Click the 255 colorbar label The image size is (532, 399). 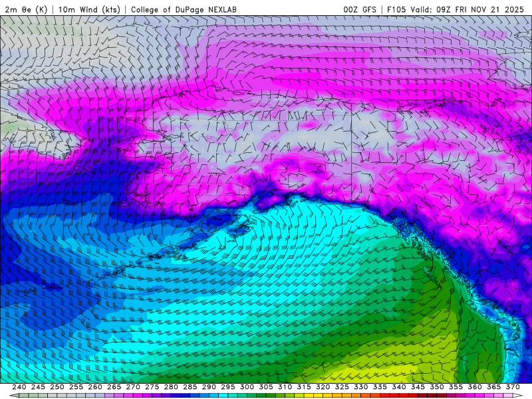tap(76, 387)
